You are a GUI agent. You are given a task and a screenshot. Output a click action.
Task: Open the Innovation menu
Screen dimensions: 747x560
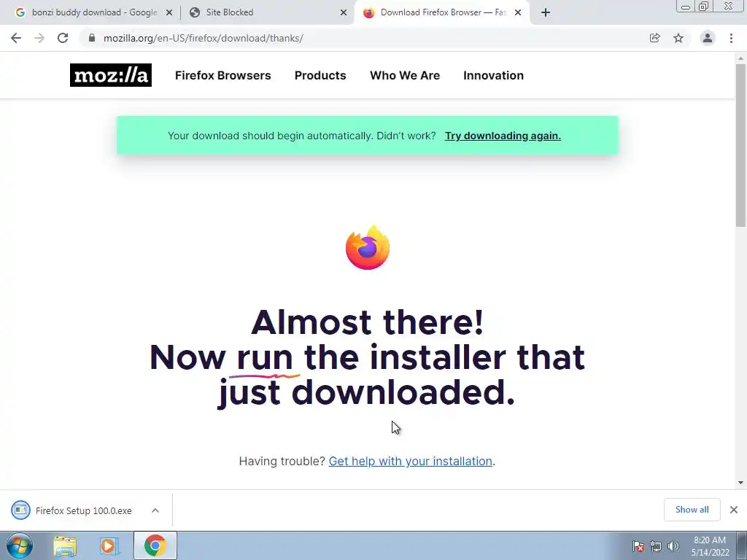coord(494,75)
